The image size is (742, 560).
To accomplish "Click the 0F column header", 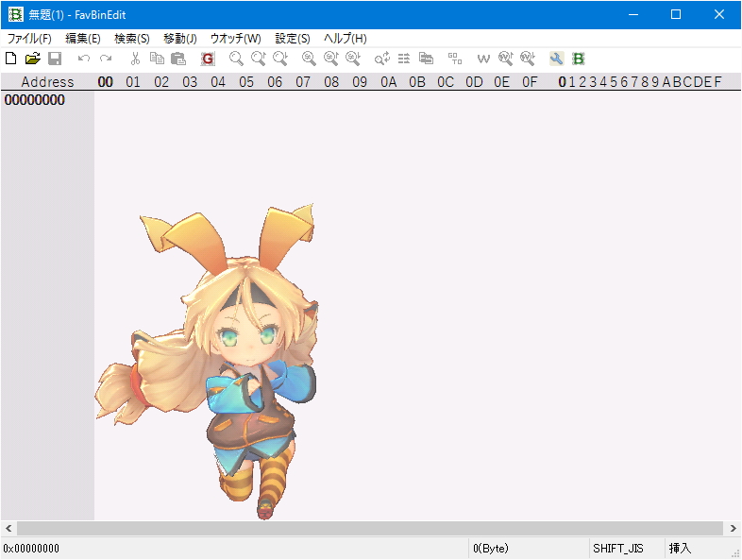I will point(530,82).
